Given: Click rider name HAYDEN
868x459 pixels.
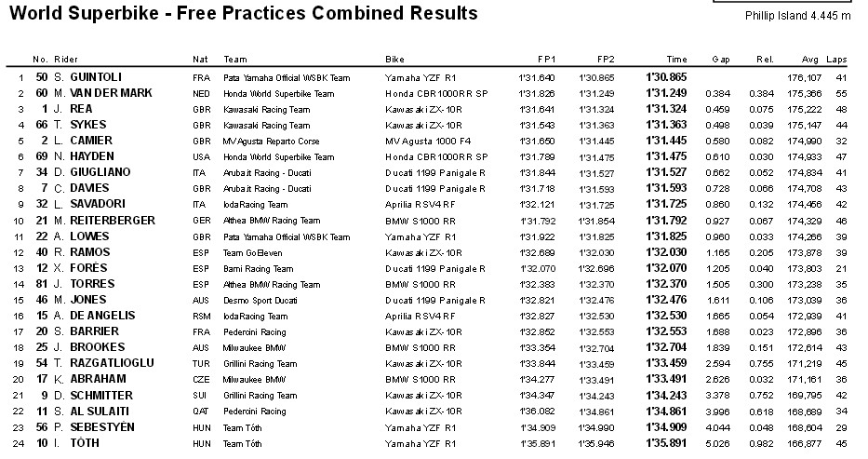Looking at the screenshot, I should [92, 156].
